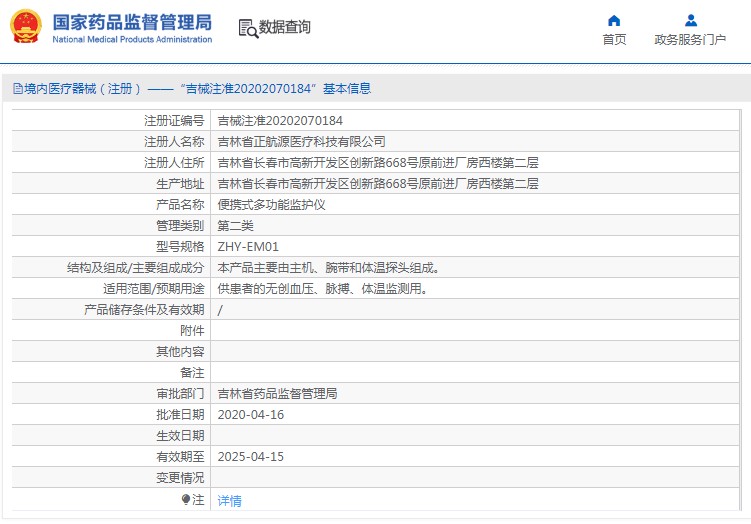
Task: Click the 首页 home icon
Action: [x=614, y=20]
